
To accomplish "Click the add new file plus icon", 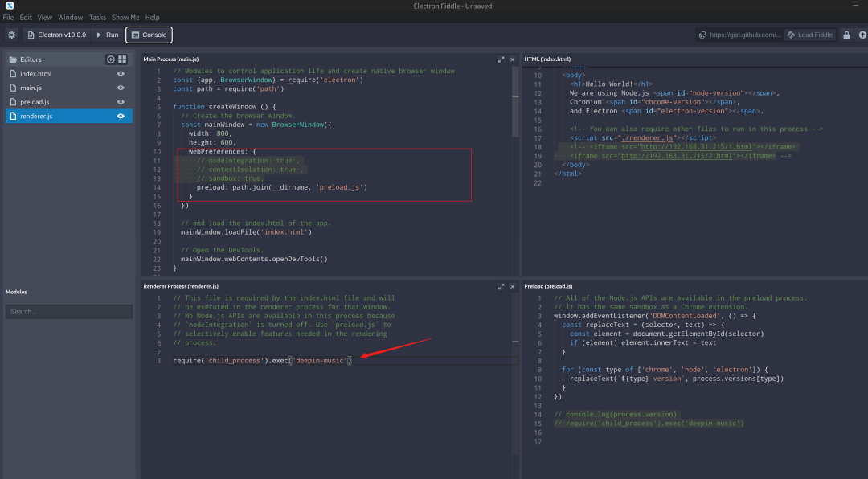I will (111, 59).
